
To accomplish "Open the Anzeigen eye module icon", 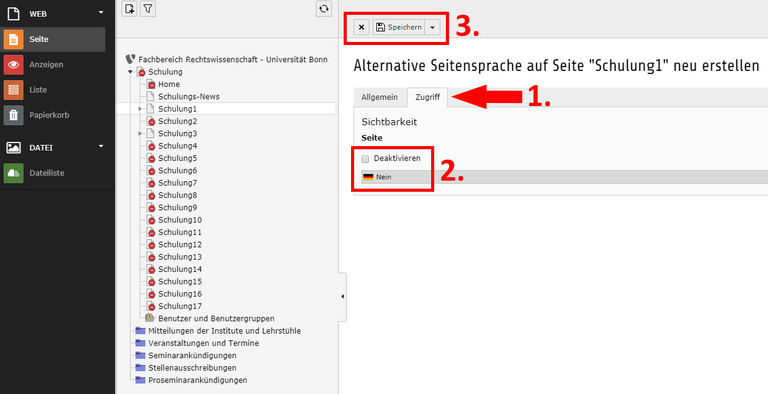I will [x=13, y=65].
